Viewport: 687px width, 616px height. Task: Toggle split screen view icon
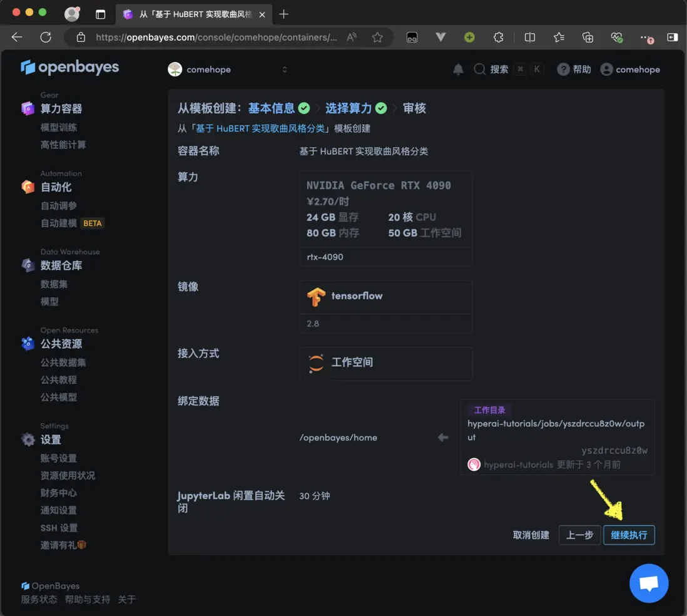[530, 38]
